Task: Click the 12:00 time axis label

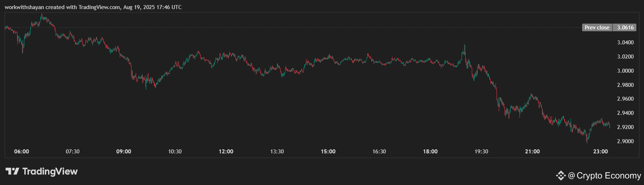Action: [x=226, y=152]
